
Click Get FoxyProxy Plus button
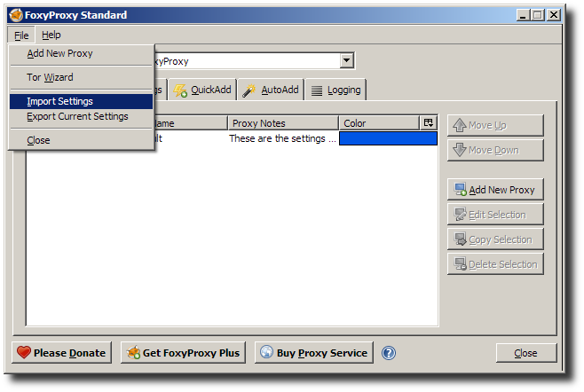(x=183, y=353)
